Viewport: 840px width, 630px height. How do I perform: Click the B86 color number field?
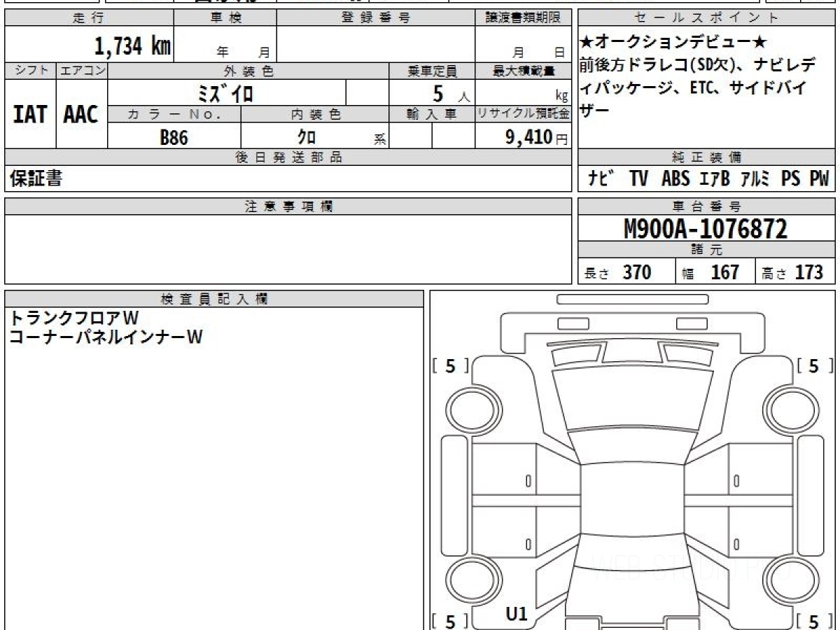[174, 137]
